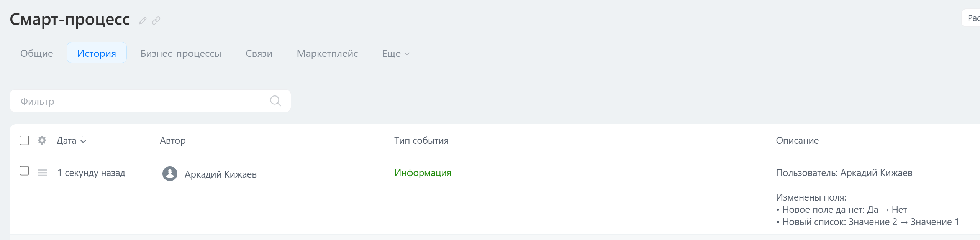Switch to the Общие tab
The width and height of the screenshot is (980, 240).
(37, 53)
